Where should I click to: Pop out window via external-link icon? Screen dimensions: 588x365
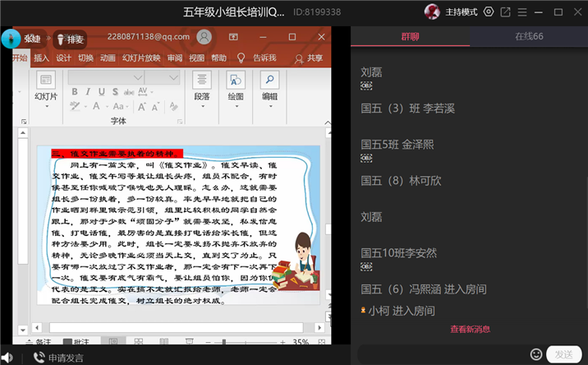506,12
